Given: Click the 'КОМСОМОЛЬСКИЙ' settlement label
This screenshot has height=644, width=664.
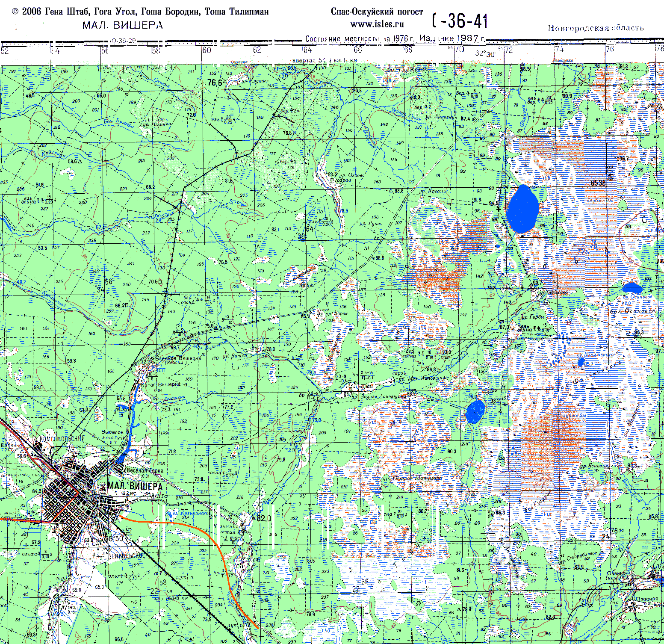Looking at the screenshot, I should pos(62,439).
